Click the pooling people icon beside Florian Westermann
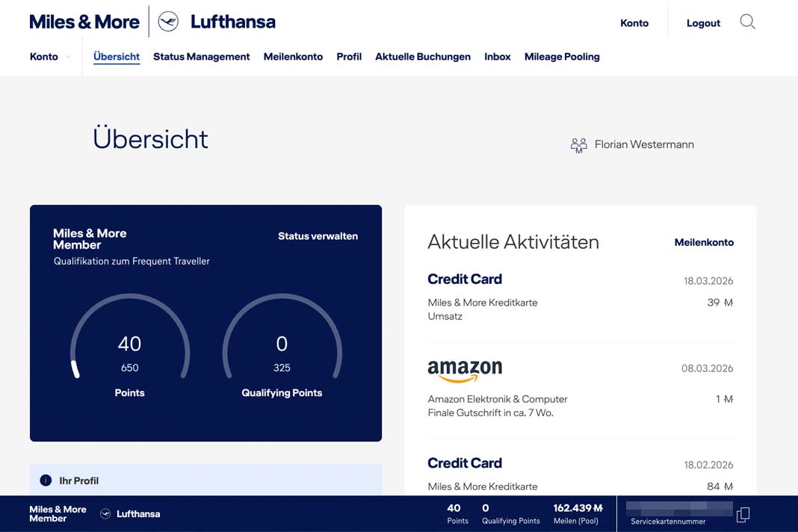This screenshot has width=798, height=532. click(x=578, y=146)
